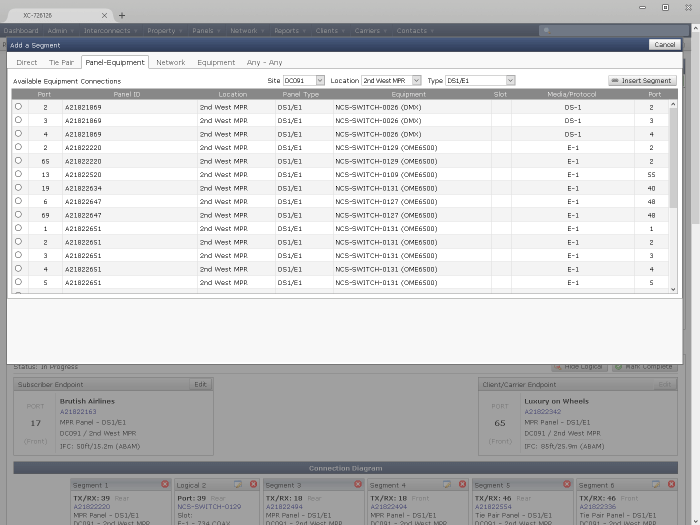Select radio for port 13 on panel A21822520
The height and width of the screenshot is (525, 700).
18,174
